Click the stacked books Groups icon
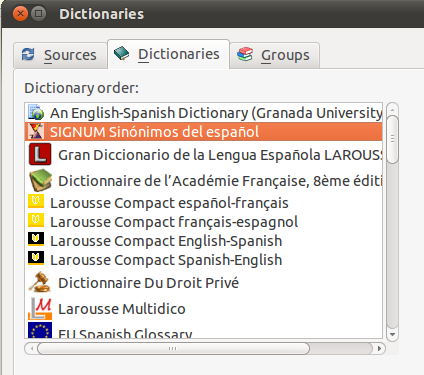Viewport: 424px width, 375px height. pos(245,54)
